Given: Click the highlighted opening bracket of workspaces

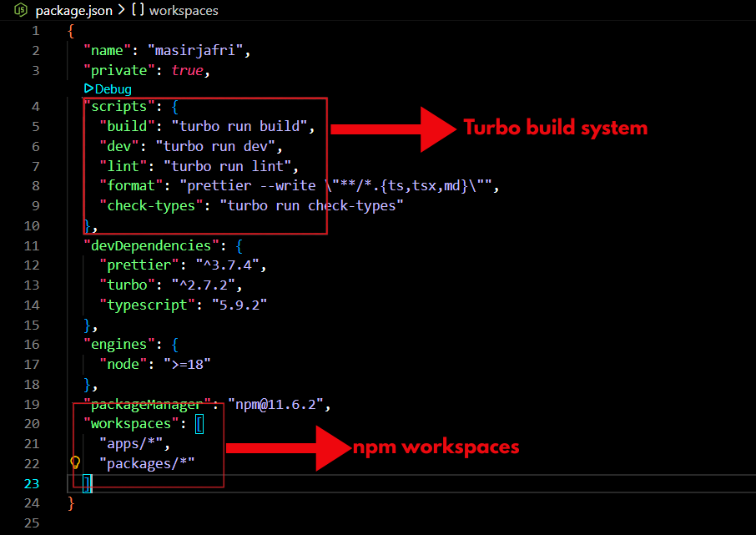Looking at the screenshot, I should point(199,424).
